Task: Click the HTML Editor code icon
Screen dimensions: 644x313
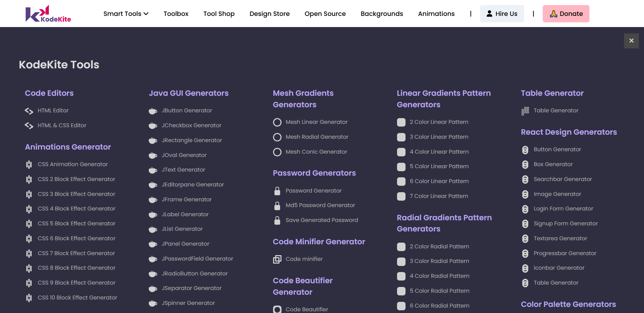Action: [29, 111]
